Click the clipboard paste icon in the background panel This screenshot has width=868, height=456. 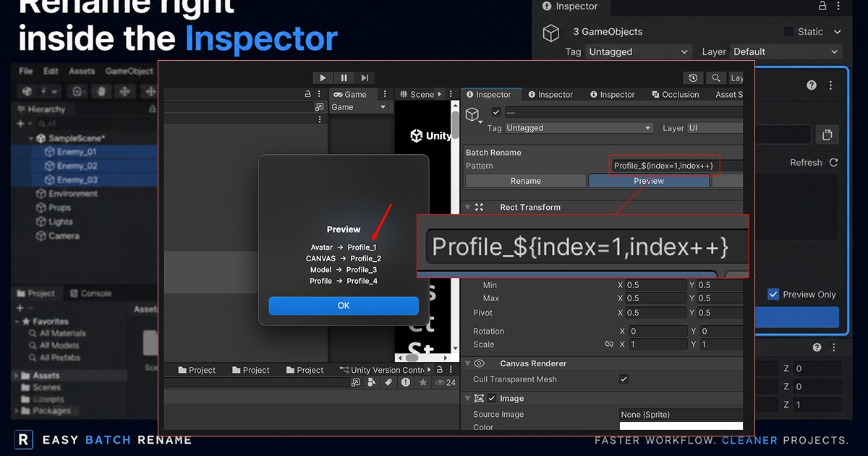tap(827, 135)
